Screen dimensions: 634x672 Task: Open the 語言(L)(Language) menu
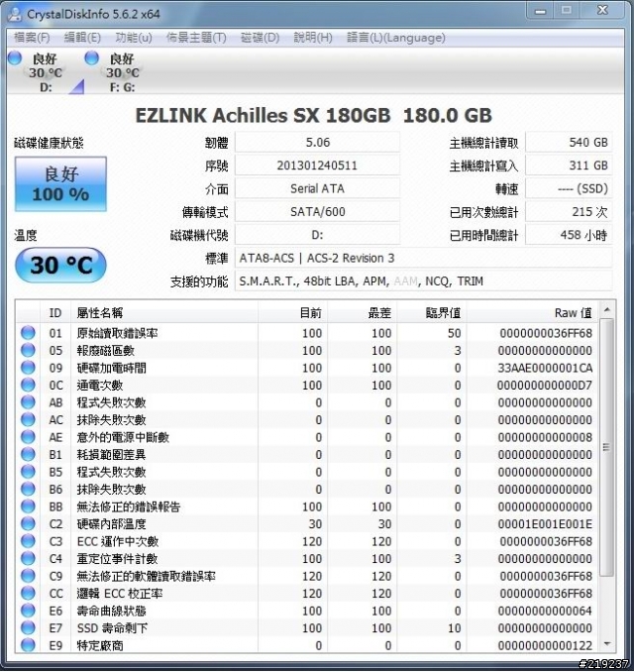(x=396, y=38)
